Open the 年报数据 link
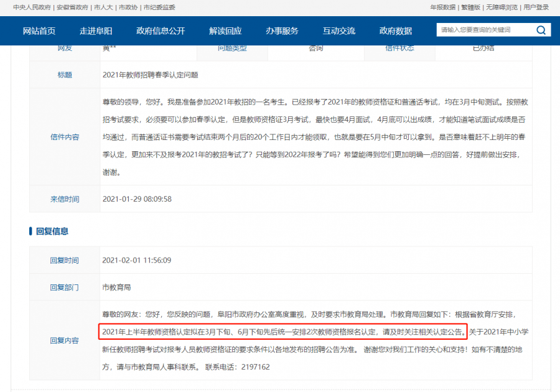This screenshot has width=560, height=392. tap(443, 7)
